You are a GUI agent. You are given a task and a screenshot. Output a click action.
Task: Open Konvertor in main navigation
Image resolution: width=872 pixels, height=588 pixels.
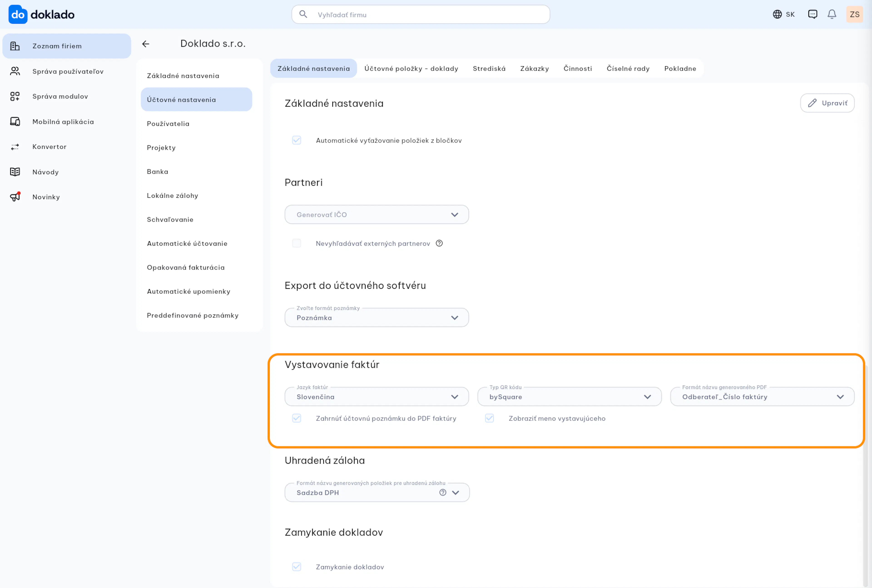tap(67, 147)
